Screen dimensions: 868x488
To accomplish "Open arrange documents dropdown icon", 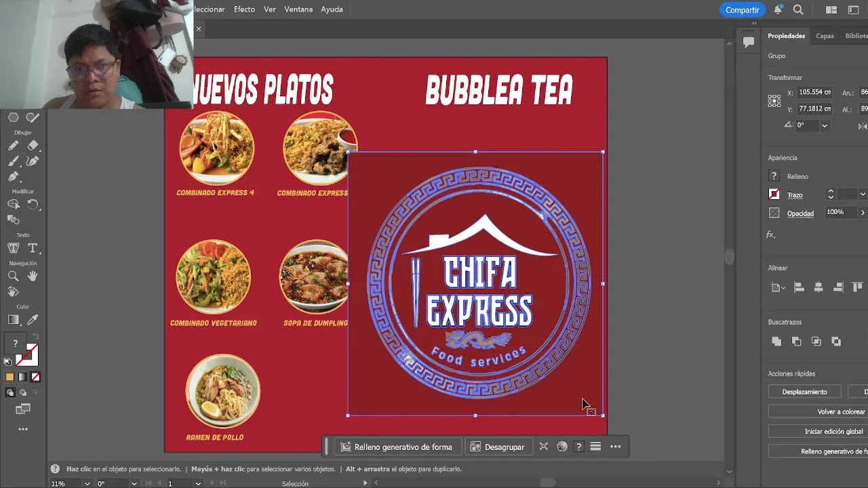I will click(831, 9).
